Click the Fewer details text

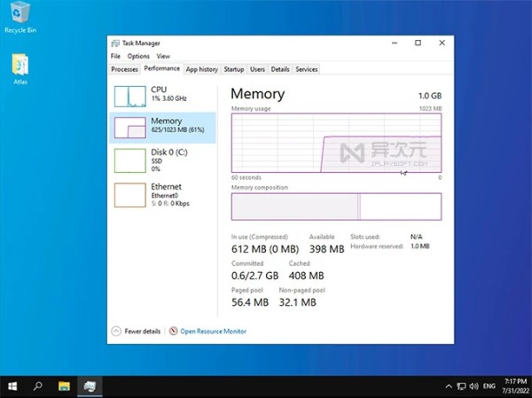point(143,332)
